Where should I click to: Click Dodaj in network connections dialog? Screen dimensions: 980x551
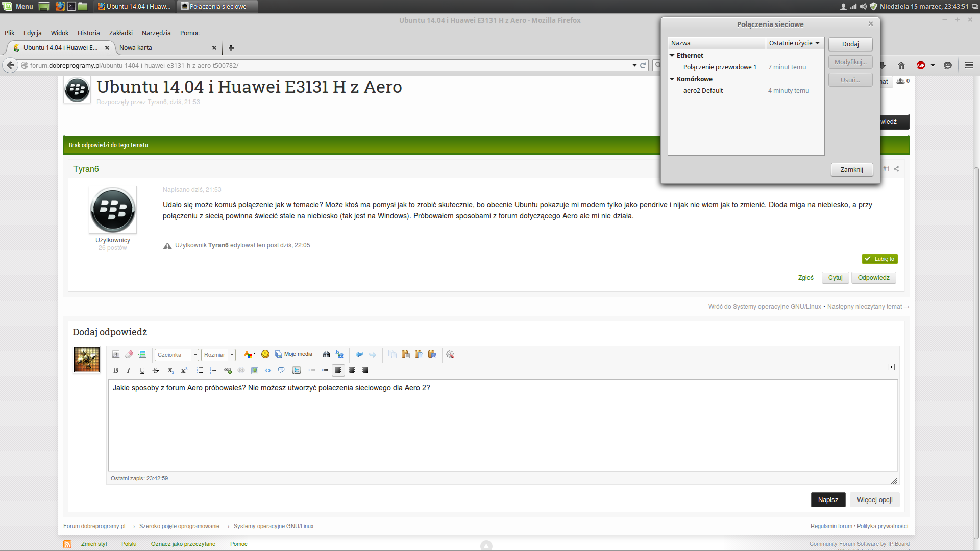click(850, 44)
